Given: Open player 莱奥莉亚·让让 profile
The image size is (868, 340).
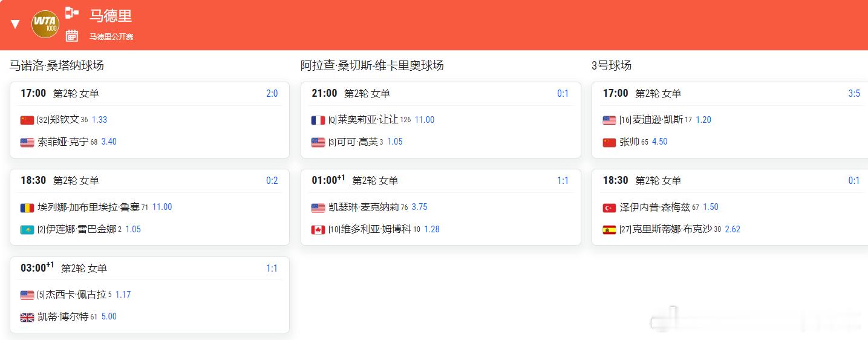Looking at the screenshot, I should pyautogui.click(x=368, y=120).
